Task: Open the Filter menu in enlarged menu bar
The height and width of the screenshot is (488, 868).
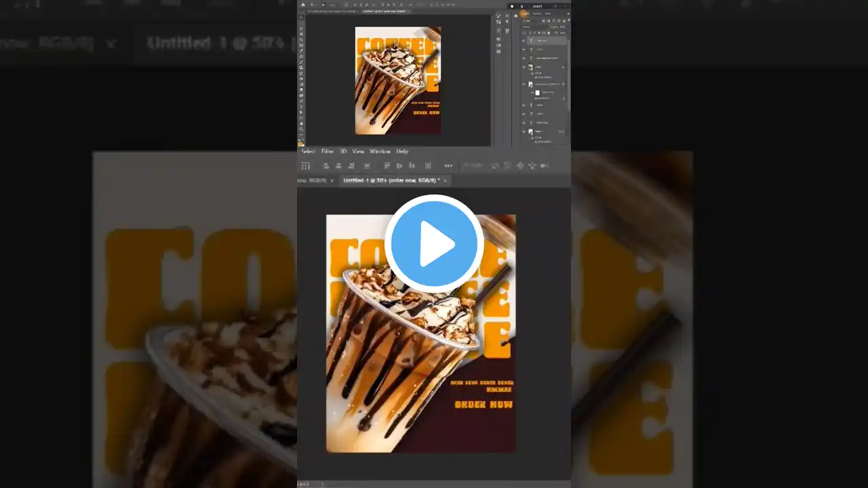Action: pos(328,151)
